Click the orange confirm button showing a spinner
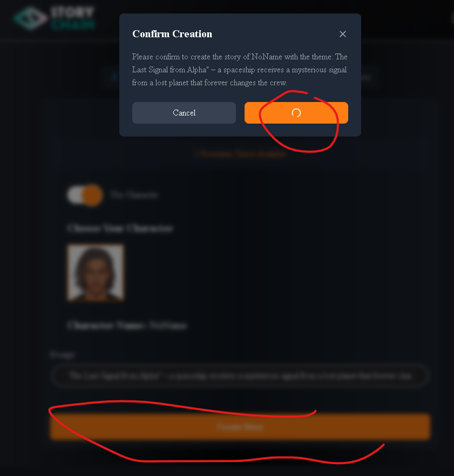Viewport: 454px width, 476px height. point(296,113)
